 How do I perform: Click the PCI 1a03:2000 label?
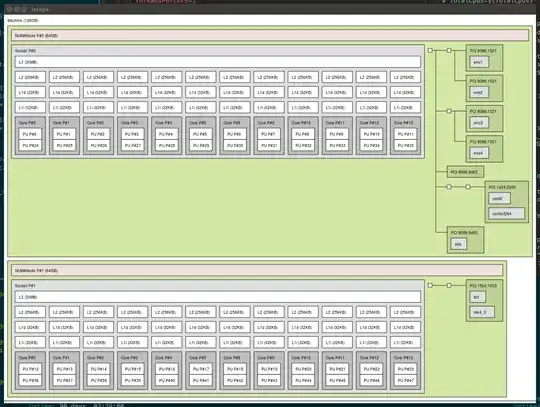point(502,187)
